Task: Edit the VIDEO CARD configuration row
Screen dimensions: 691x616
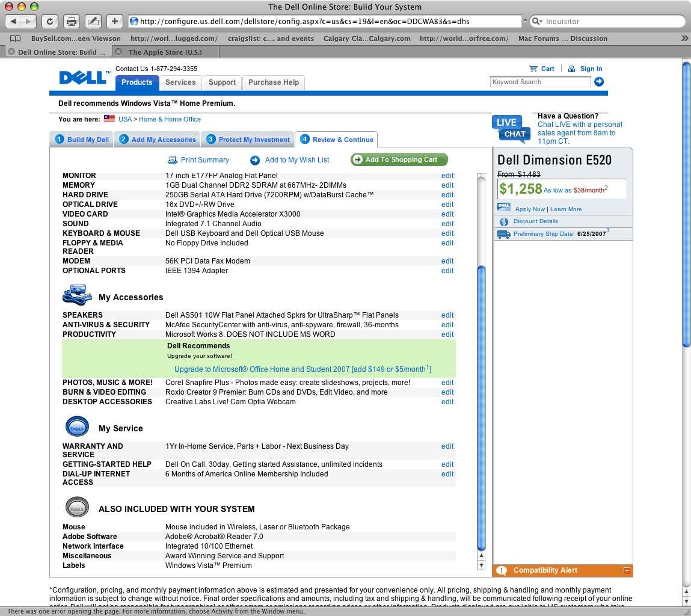Action: click(x=447, y=214)
